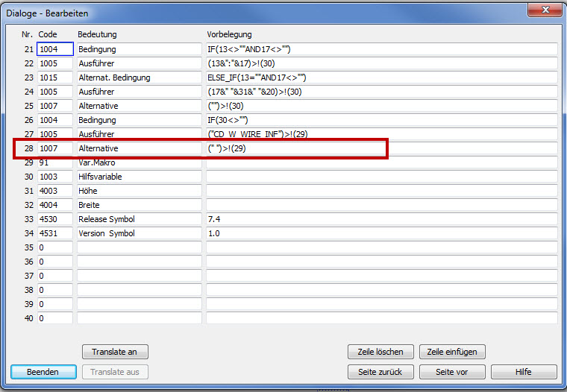Click Translate an button
The width and height of the screenshot is (567, 392).
(115, 352)
